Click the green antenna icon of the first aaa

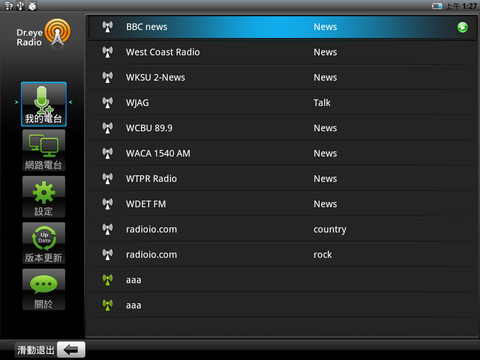click(x=107, y=280)
